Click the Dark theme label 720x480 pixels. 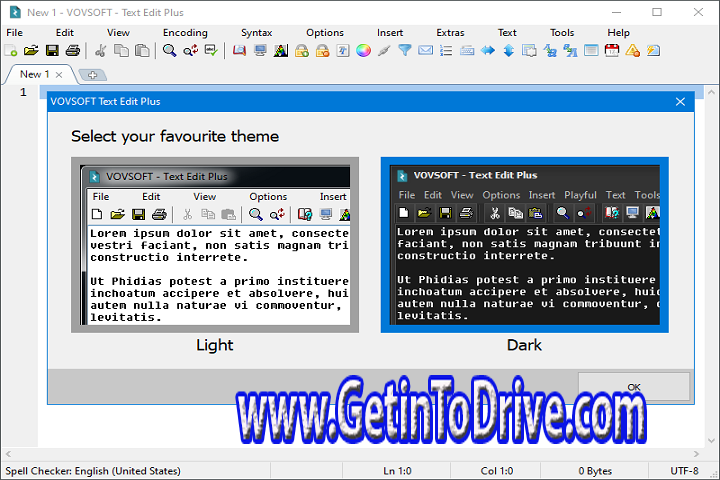[524, 345]
